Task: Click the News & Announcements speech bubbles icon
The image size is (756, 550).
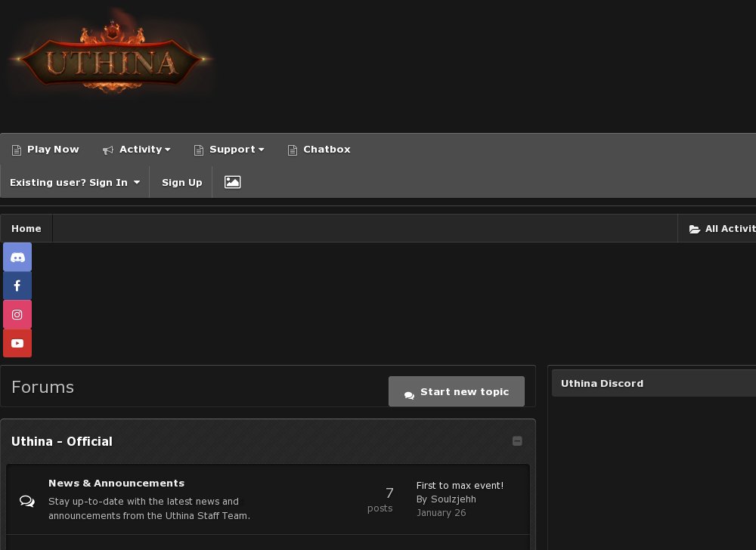Action: [x=27, y=501]
